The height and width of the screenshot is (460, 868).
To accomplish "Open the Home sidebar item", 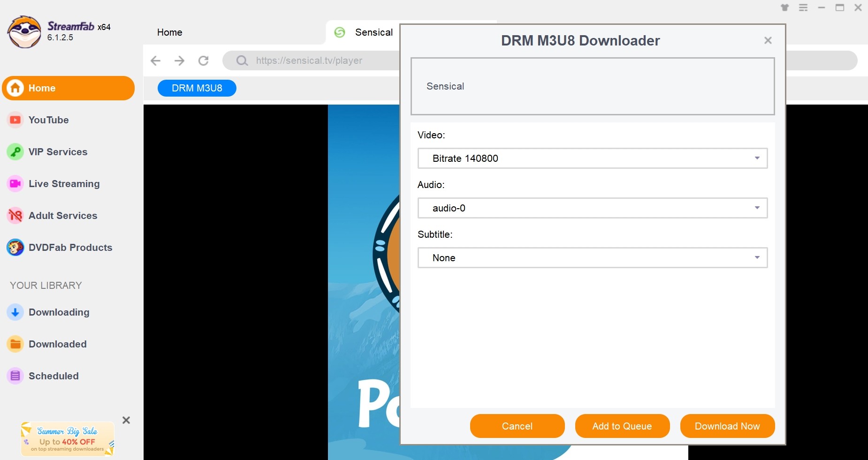I will 68,88.
